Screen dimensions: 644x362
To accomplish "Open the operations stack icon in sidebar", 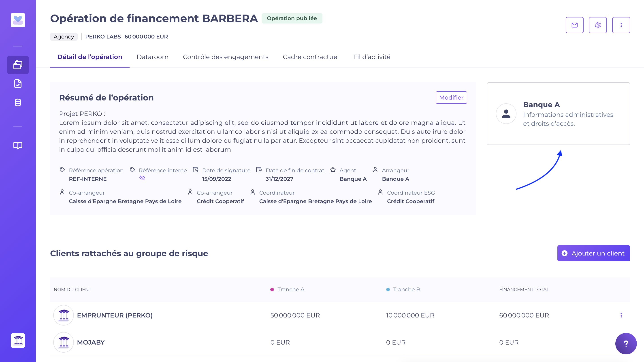I will tap(18, 65).
